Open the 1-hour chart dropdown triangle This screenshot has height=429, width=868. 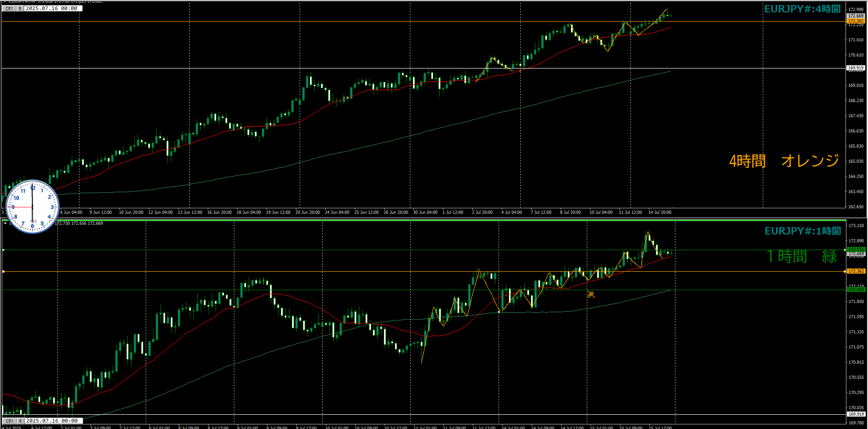pyautogui.click(x=6, y=223)
